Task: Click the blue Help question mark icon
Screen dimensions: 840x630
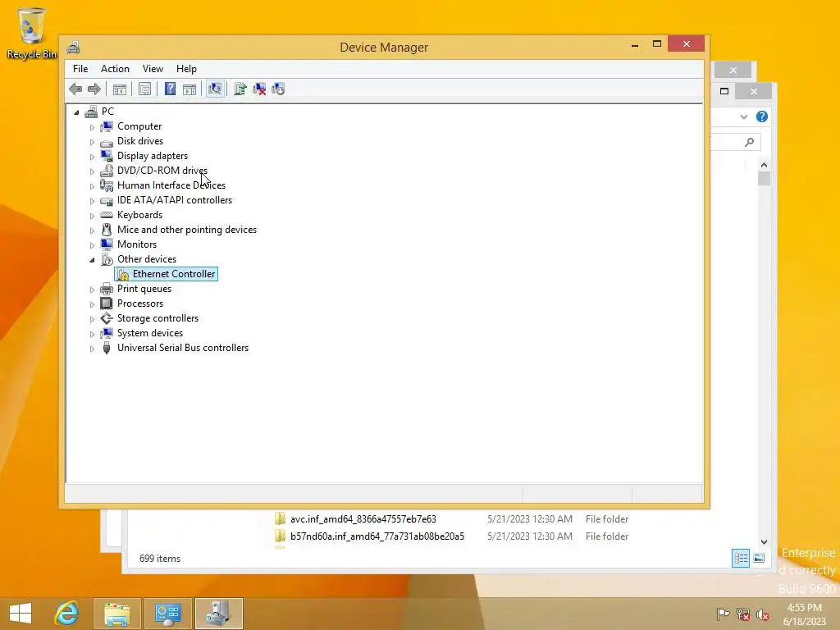Action: point(170,89)
